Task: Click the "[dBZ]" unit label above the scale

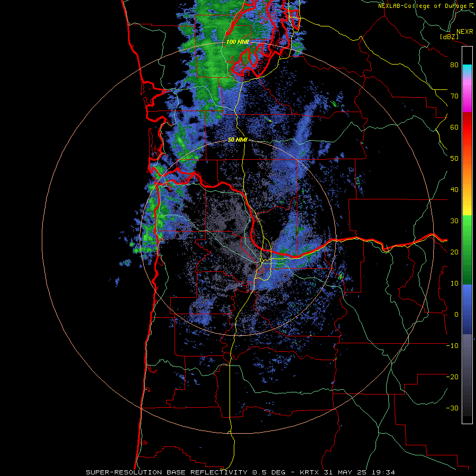Action: click(449, 37)
